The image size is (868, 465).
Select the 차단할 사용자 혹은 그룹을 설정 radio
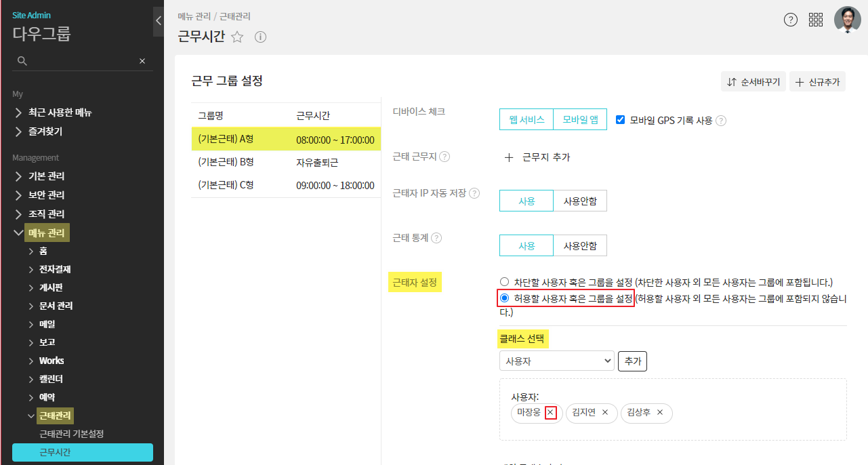pos(503,282)
